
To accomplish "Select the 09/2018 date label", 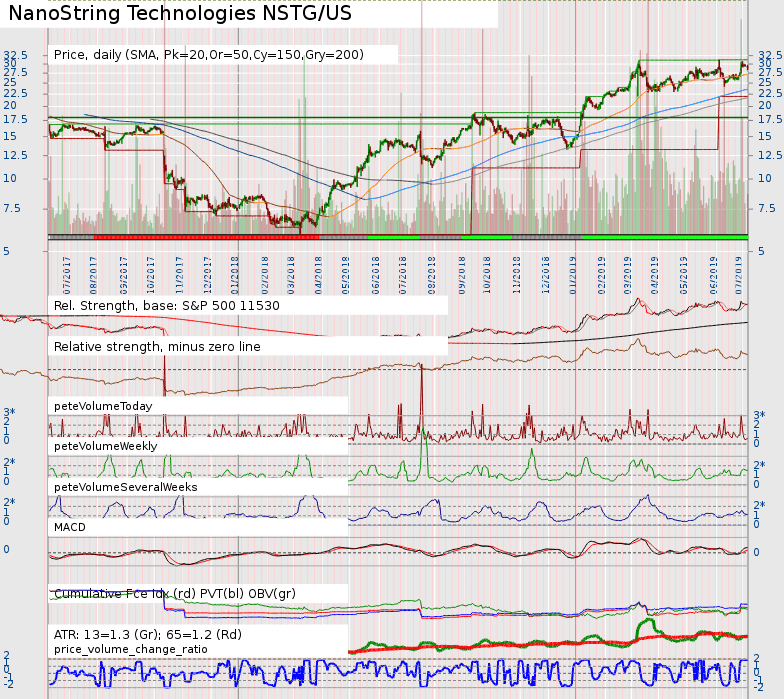I will (462, 275).
